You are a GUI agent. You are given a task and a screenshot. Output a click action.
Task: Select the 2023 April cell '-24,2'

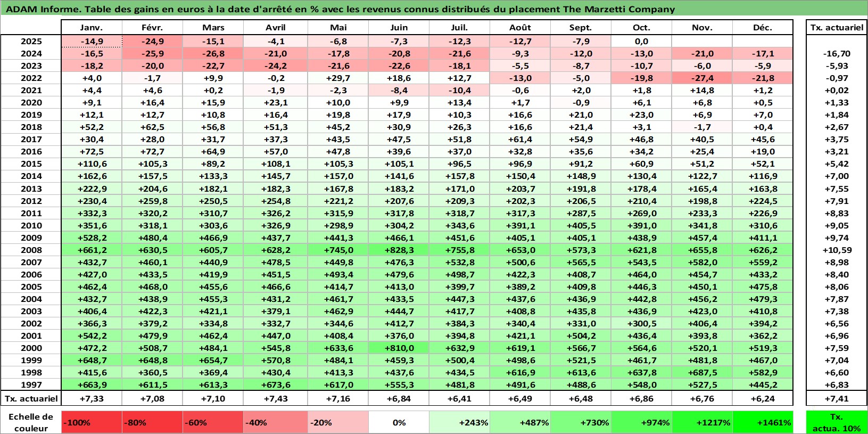pyautogui.click(x=275, y=65)
